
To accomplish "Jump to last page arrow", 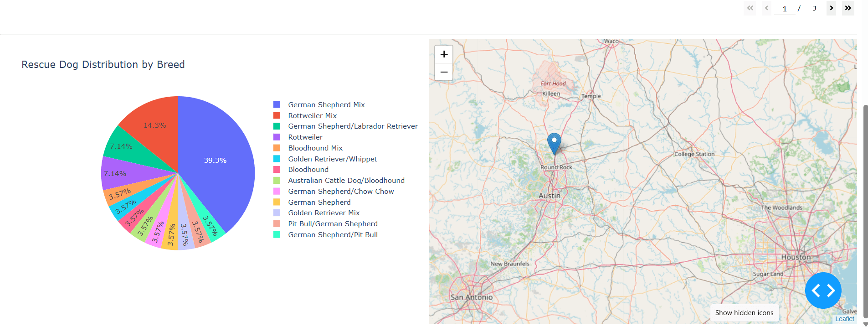I will tap(848, 8).
